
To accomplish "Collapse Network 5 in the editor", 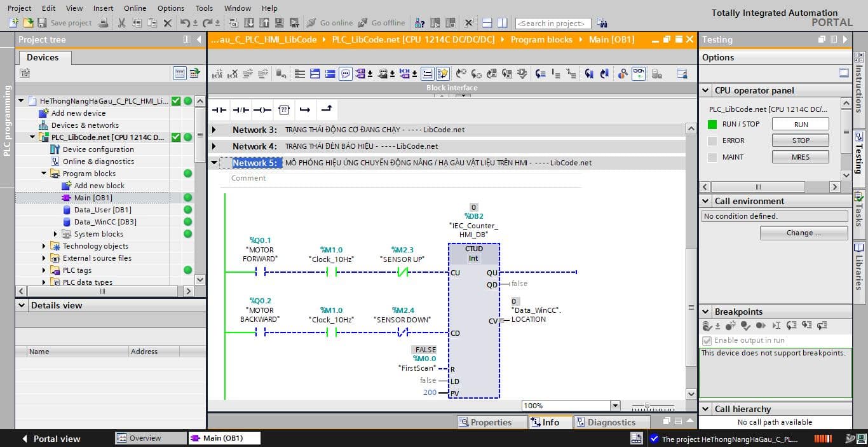I will [x=214, y=163].
